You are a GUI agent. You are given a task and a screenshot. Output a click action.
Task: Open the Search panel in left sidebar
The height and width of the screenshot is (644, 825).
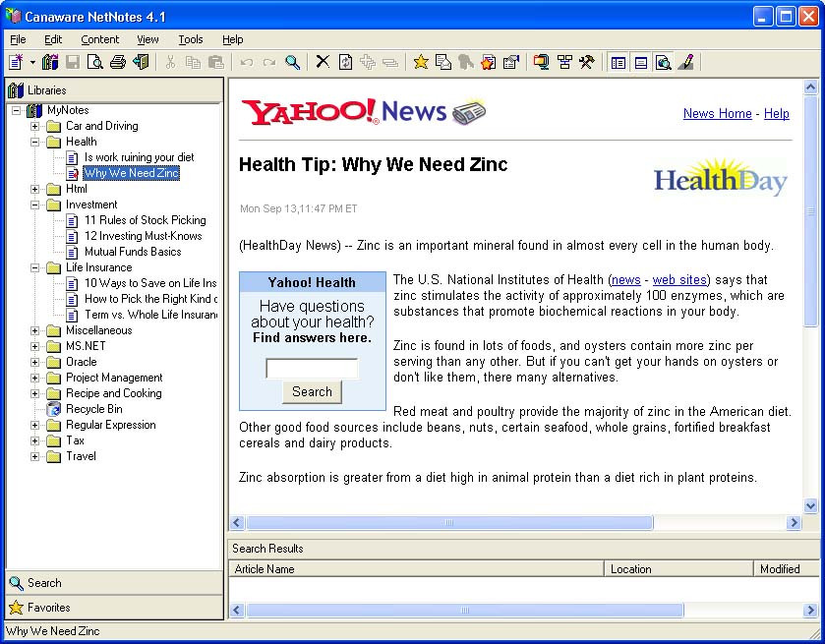click(114, 583)
